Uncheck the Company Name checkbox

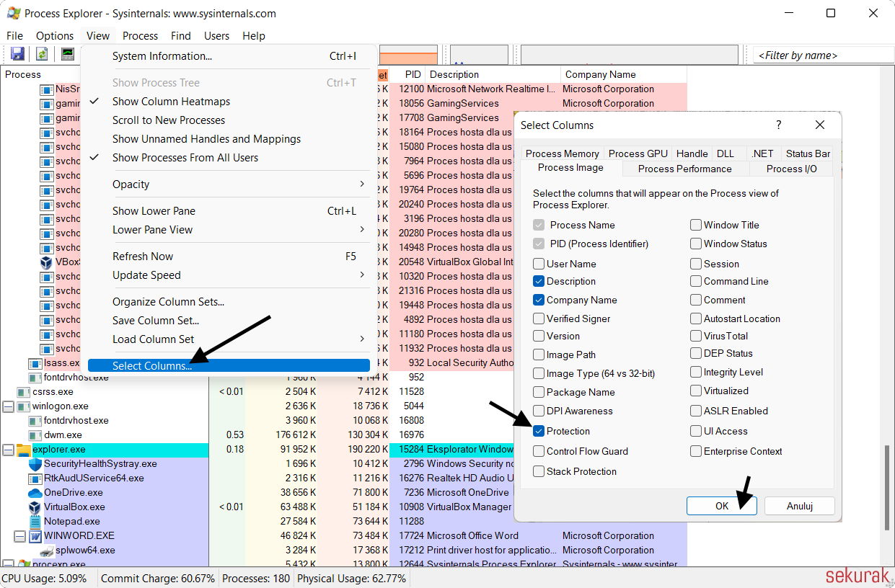[539, 300]
